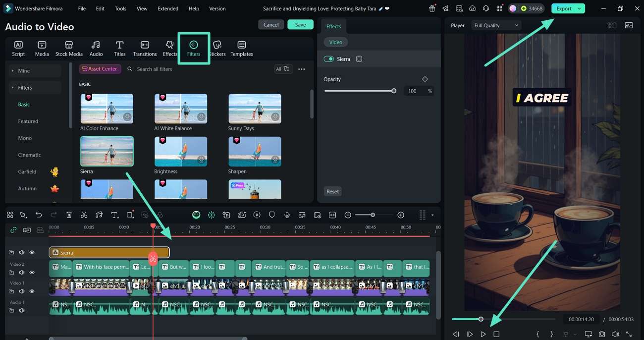This screenshot has width=644, height=340.
Task: Open the Stock Media icon
Action: [x=69, y=48]
